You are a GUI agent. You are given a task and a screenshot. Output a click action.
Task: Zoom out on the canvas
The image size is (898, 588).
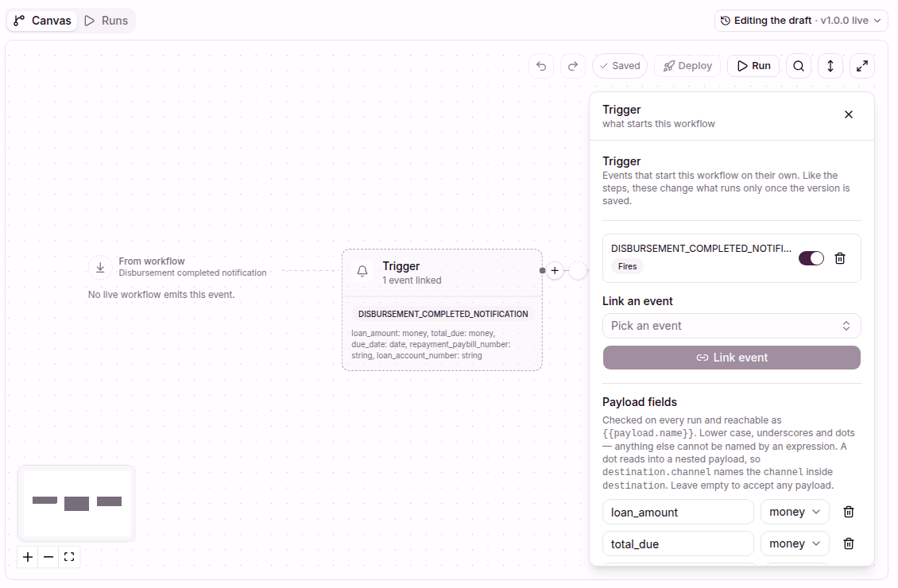[48, 556]
